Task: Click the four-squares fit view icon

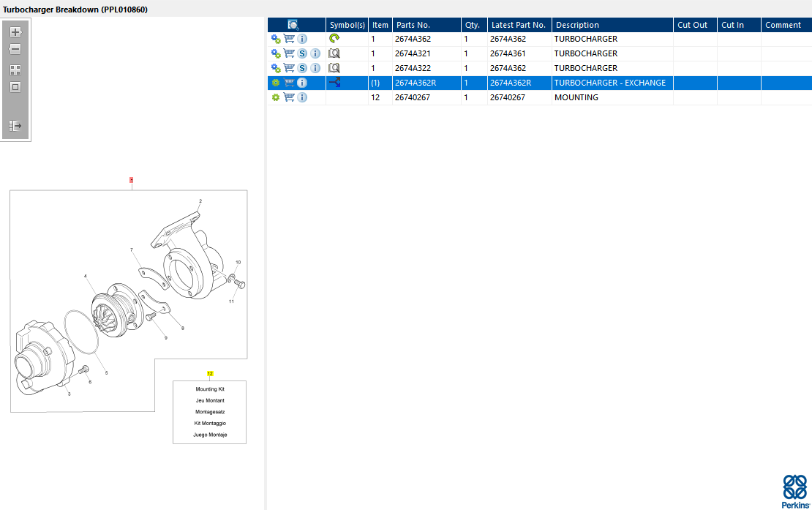Action: pyautogui.click(x=15, y=70)
